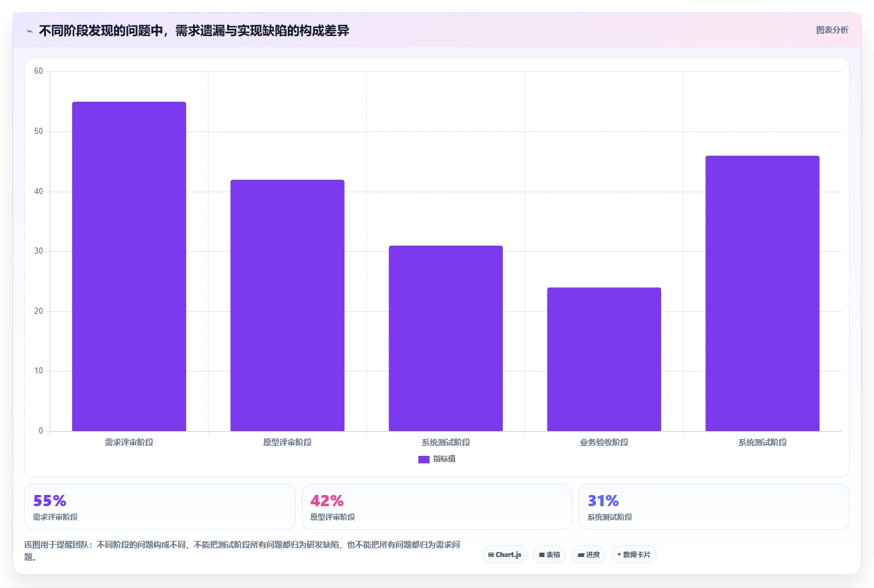Click the y-axis value 60

click(38, 71)
